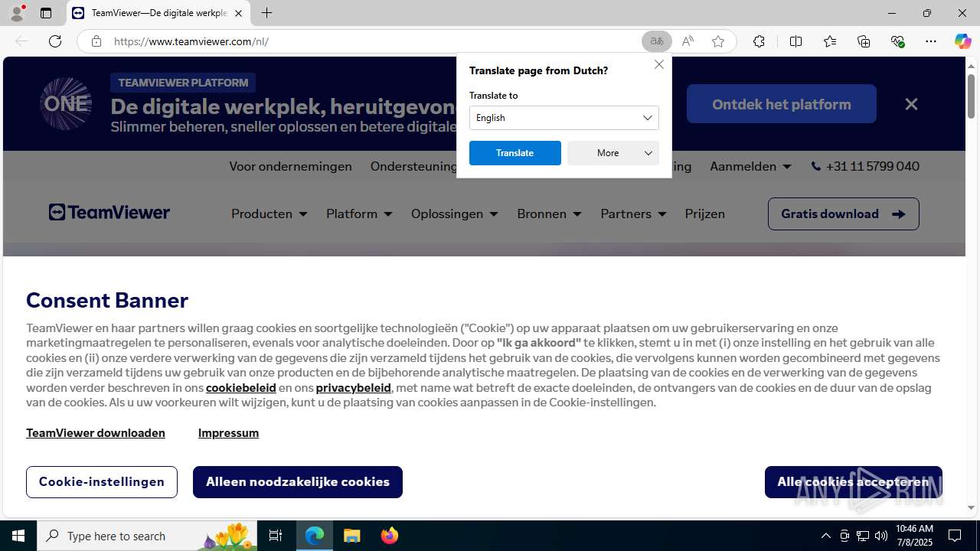Expand the Bronnen menu
Viewport: 980px width, 551px height.
pyautogui.click(x=549, y=214)
